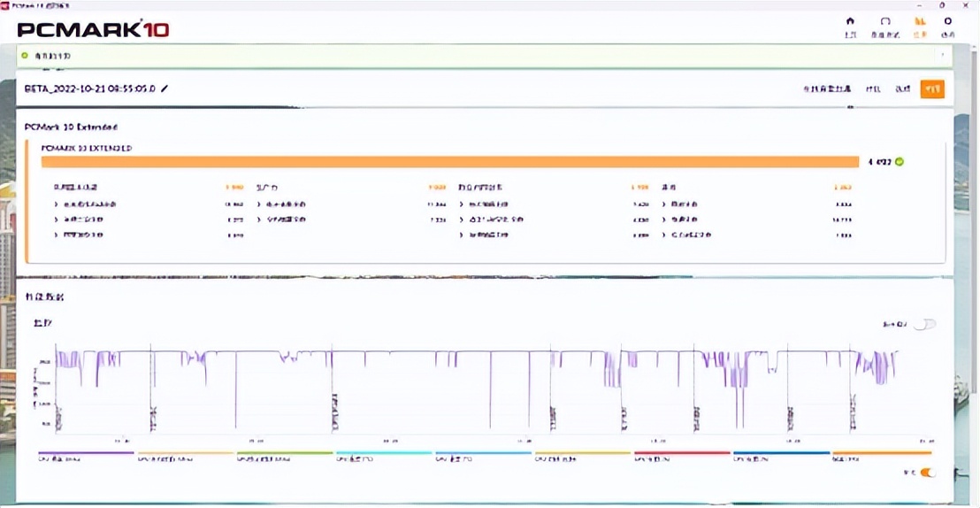Viewport: 980px width, 508px height.
Task: Click the green checkmark next to overall score
Action: click(900, 162)
